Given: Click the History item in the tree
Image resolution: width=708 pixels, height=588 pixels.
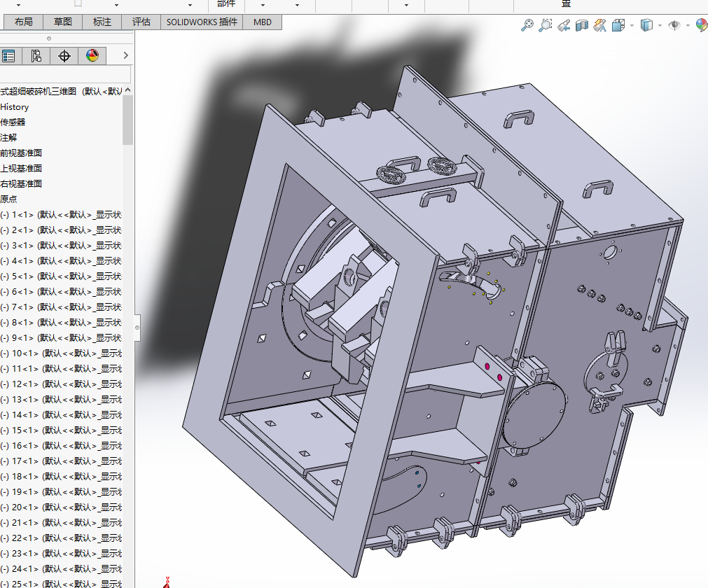Looking at the screenshot, I should coord(15,107).
